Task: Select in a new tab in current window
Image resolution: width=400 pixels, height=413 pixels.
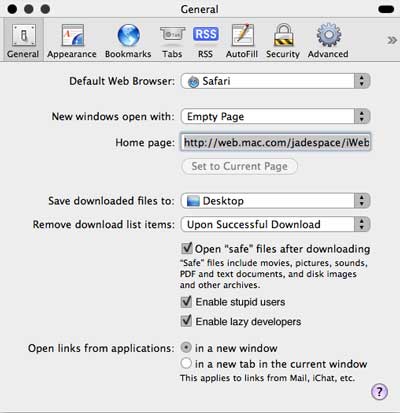Action: coord(186,363)
